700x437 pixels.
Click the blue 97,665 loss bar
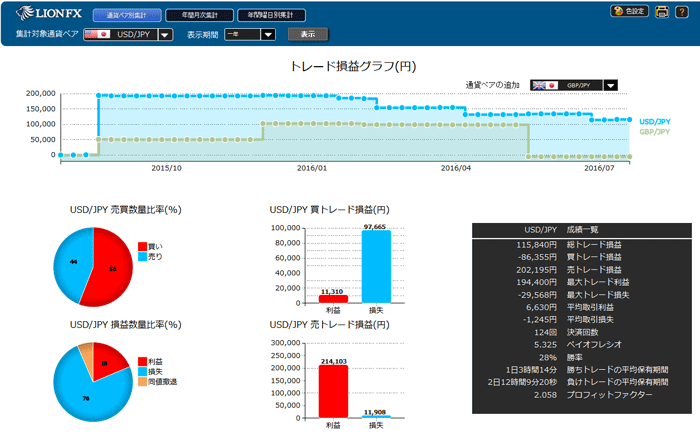(x=376, y=266)
